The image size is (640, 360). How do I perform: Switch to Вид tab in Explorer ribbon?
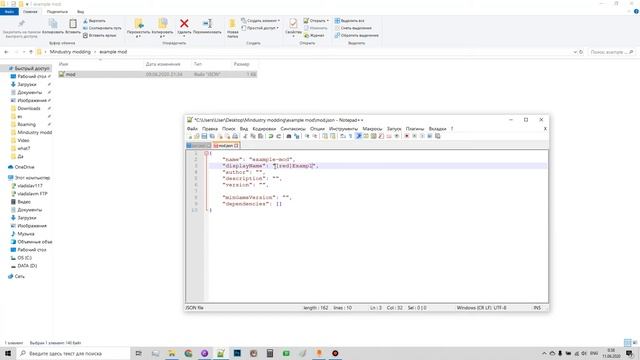click(x=80, y=12)
